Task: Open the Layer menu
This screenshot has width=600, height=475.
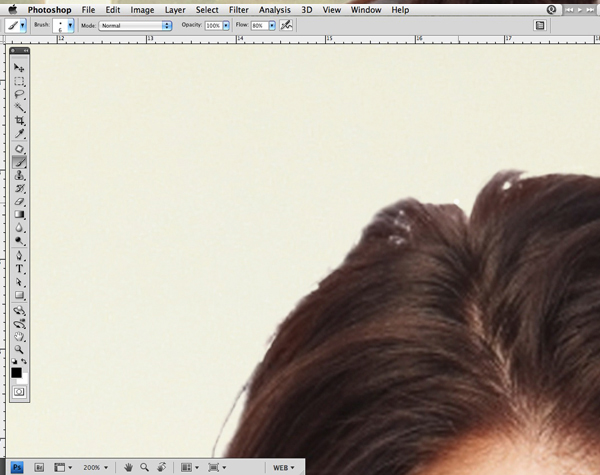Action: click(174, 9)
